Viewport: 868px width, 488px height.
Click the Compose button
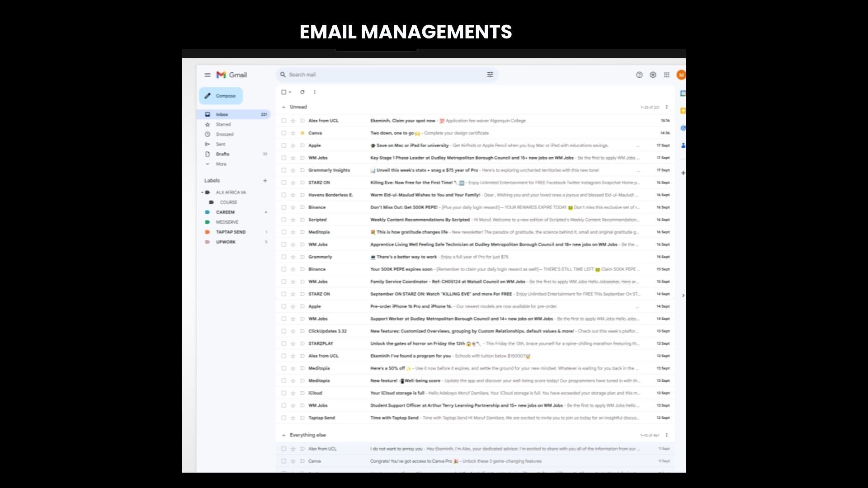tap(221, 96)
